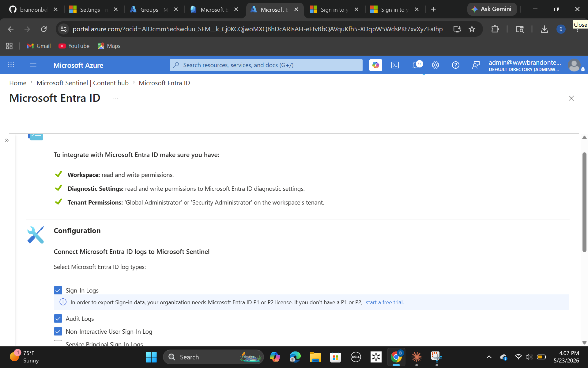
Task: Open the Windows Start menu
Action: [151, 357]
